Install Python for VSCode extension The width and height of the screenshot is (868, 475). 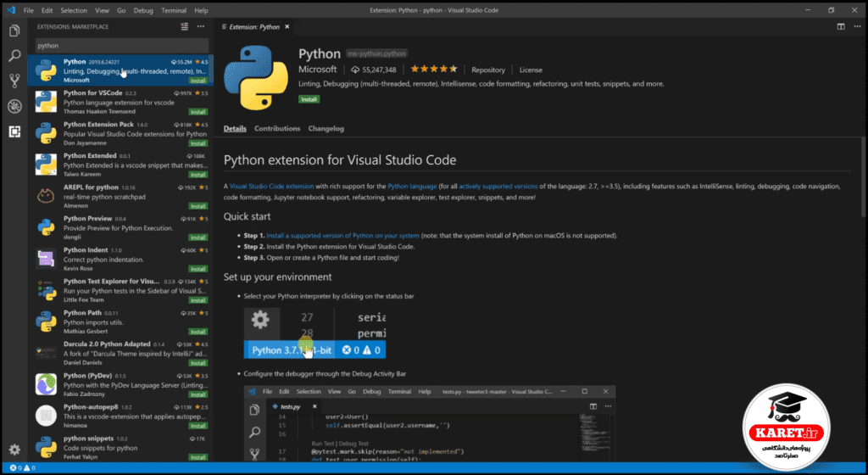click(198, 112)
